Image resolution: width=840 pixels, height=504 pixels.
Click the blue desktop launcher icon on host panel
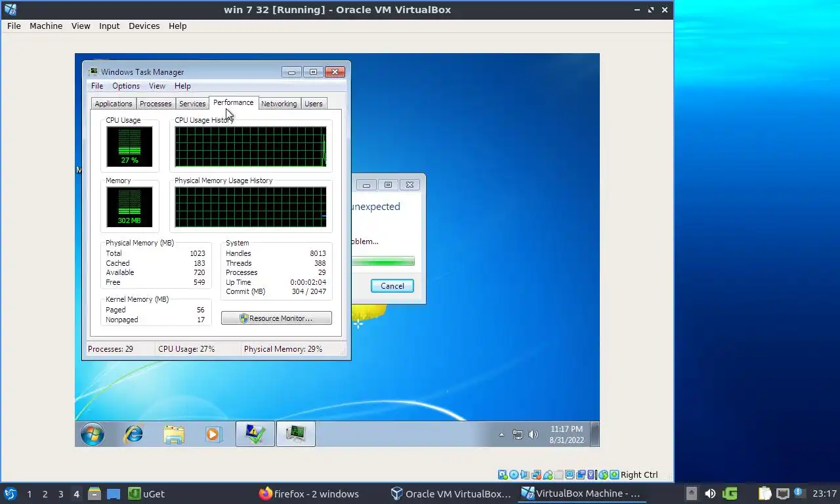pos(114,493)
